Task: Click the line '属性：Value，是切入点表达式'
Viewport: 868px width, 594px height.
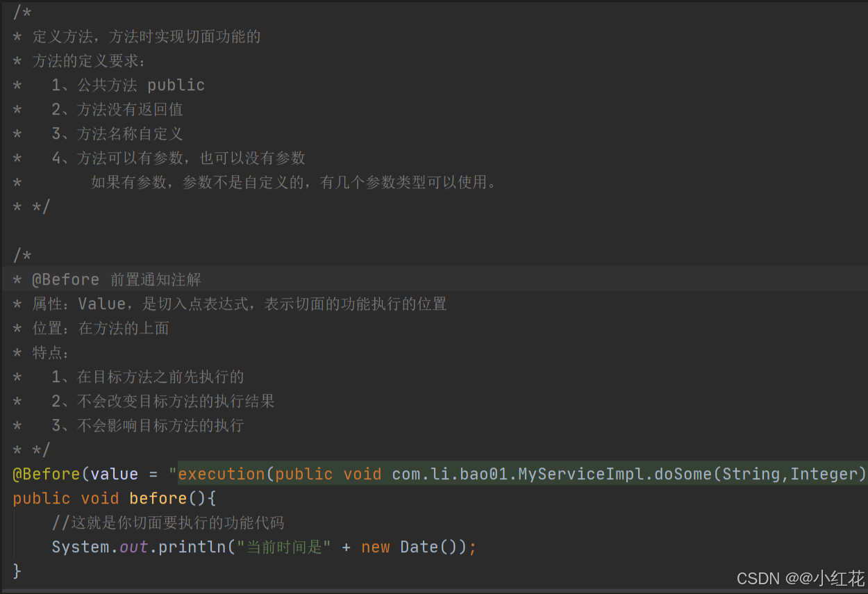Action: click(240, 304)
